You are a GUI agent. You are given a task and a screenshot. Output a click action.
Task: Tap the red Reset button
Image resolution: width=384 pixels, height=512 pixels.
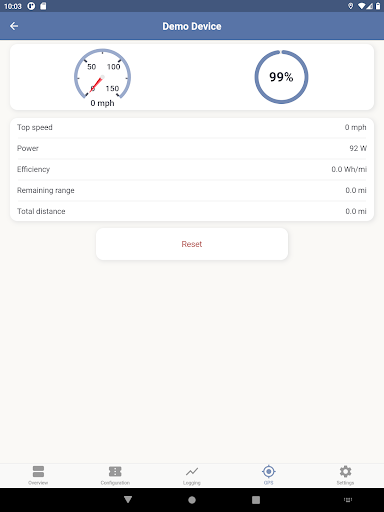(192, 244)
